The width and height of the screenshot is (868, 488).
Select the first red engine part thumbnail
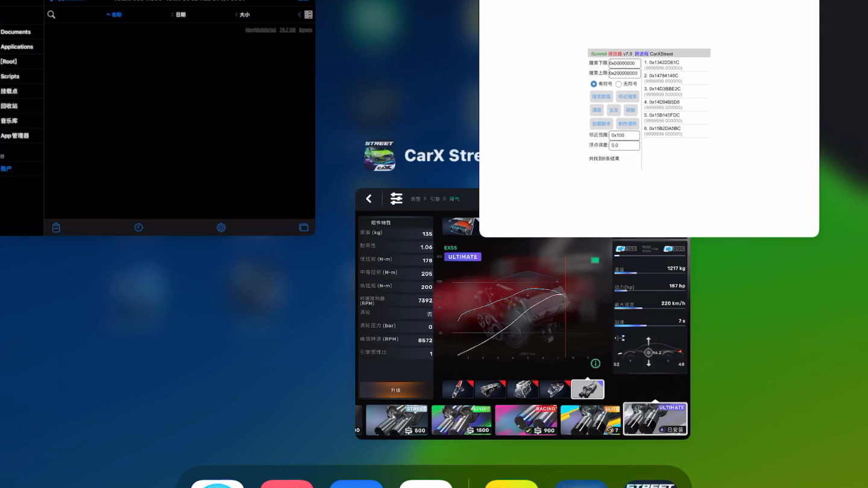tap(458, 389)
